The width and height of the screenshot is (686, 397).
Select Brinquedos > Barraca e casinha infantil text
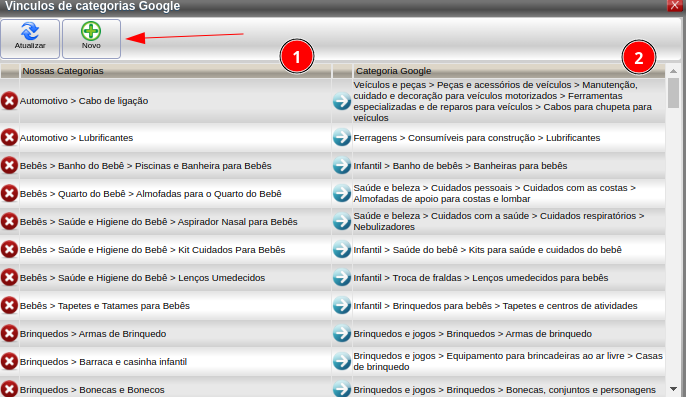(x=104, y=362)
